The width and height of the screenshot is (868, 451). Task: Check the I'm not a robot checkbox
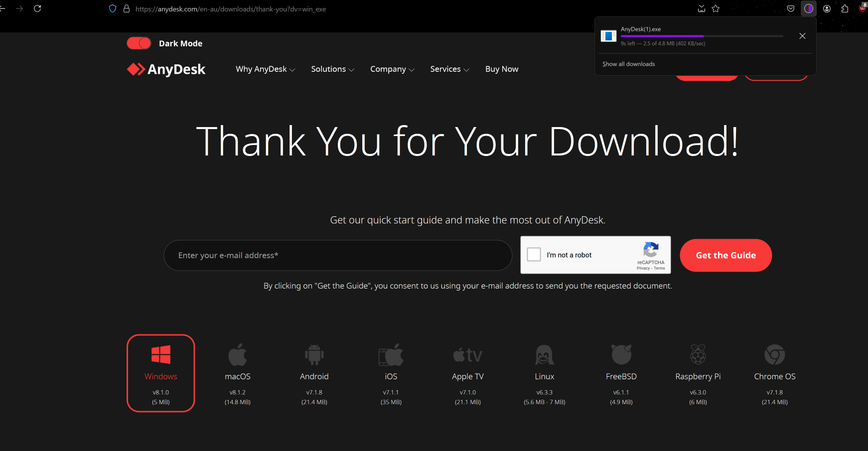pos(534,255)
